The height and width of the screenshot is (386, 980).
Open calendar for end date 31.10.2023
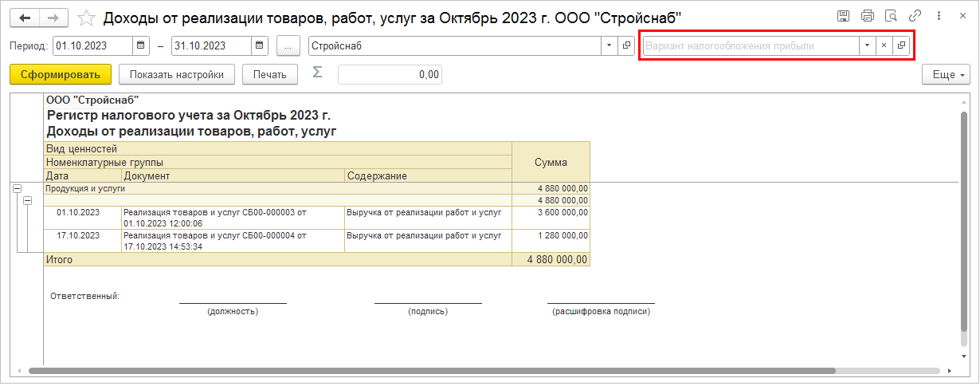coord(260,46)
